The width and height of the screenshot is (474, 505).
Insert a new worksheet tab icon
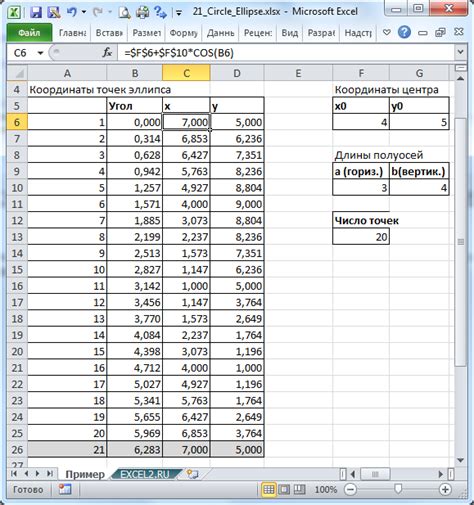pos(192,474)
